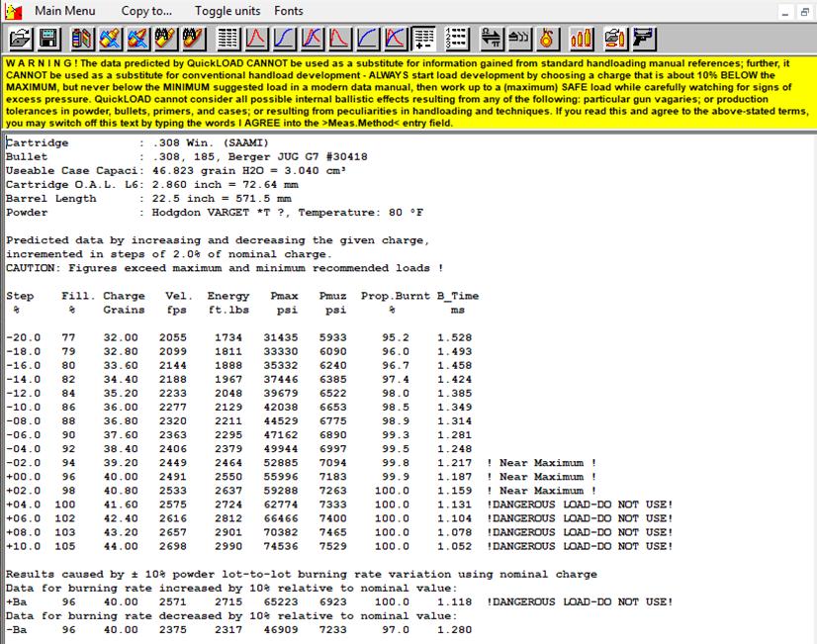
Task: Click the orange powder flask icon
Action: pyautogui.click(x=547, y=39)
